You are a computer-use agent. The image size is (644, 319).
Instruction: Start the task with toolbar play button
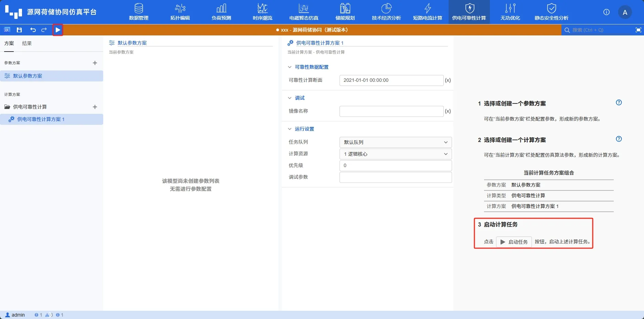point(58,30)
